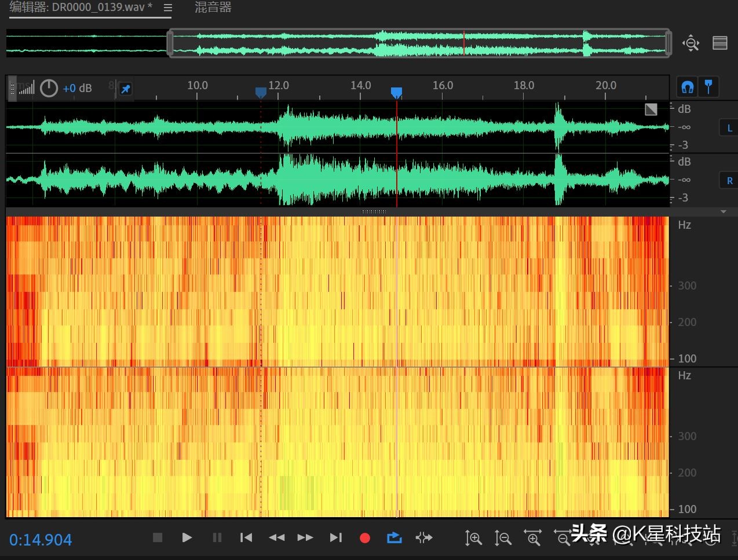This screenshot has height=560, width=738.
Task: Zoom in amplitude icon
Action: pyautogui.click(x=473, y=538)
